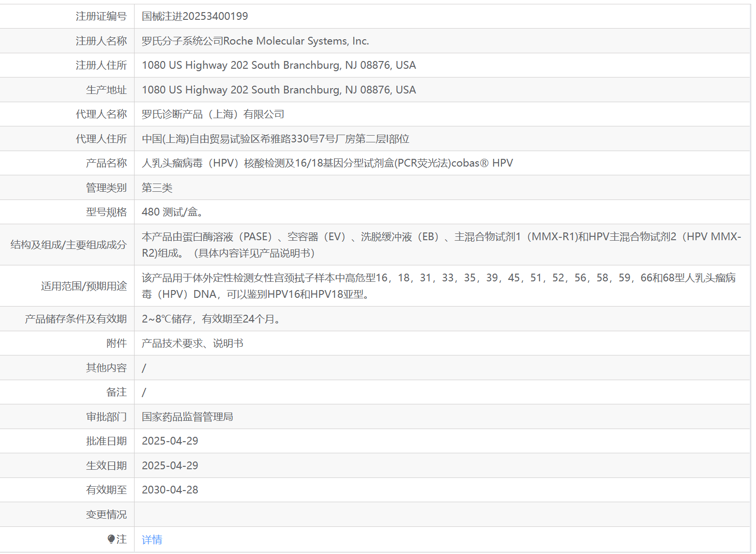Click the 管理类别 label
The width and height of the screenshot is (756, 554).
106,188
